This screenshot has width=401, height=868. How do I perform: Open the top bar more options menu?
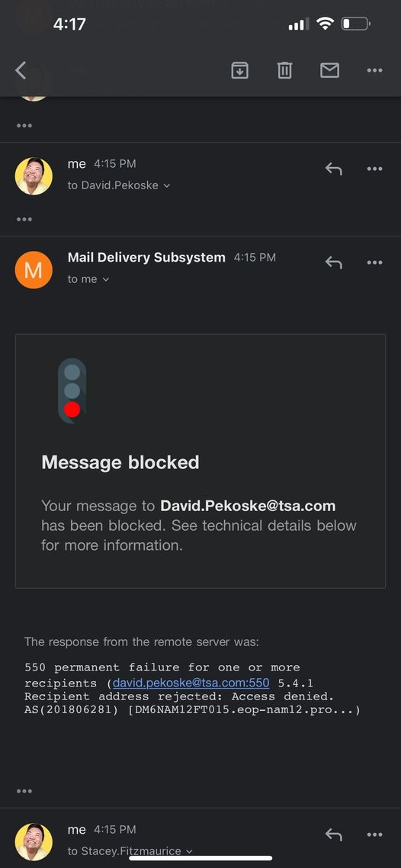[x=374, y=70]
